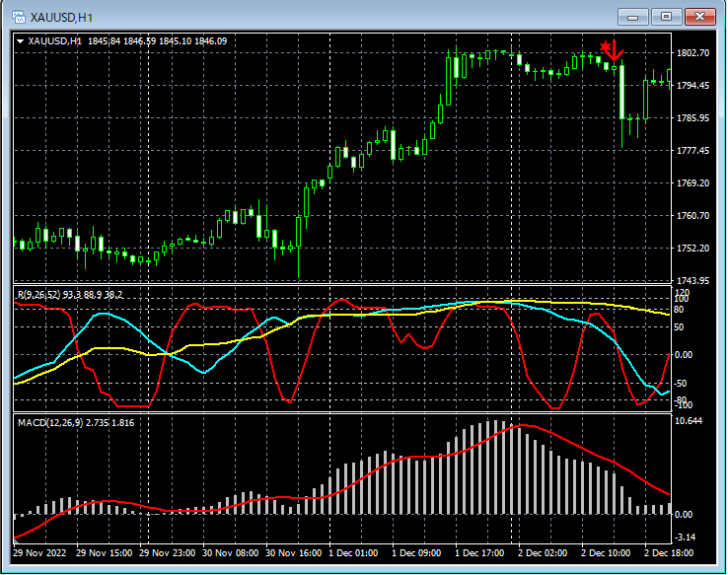
Task: Expand the XAUUSD,H1 chart header triangle
Action: [x=21, y=41]
